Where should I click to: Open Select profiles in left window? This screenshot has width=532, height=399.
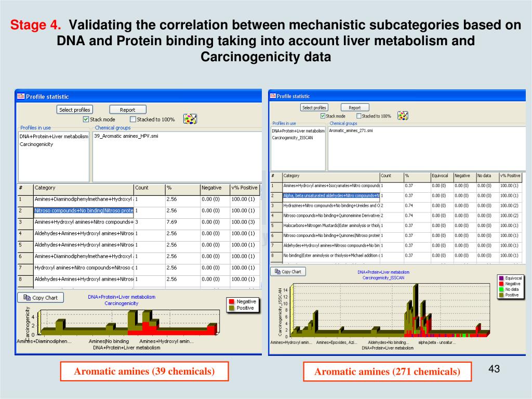pyautogui.click(x=75, y=110)
